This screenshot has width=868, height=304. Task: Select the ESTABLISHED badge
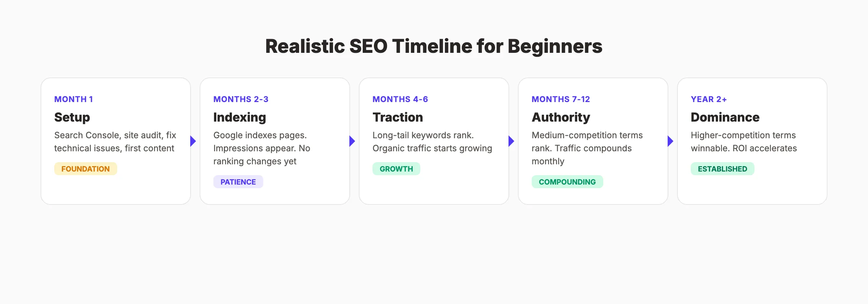(x=722, y=169)
